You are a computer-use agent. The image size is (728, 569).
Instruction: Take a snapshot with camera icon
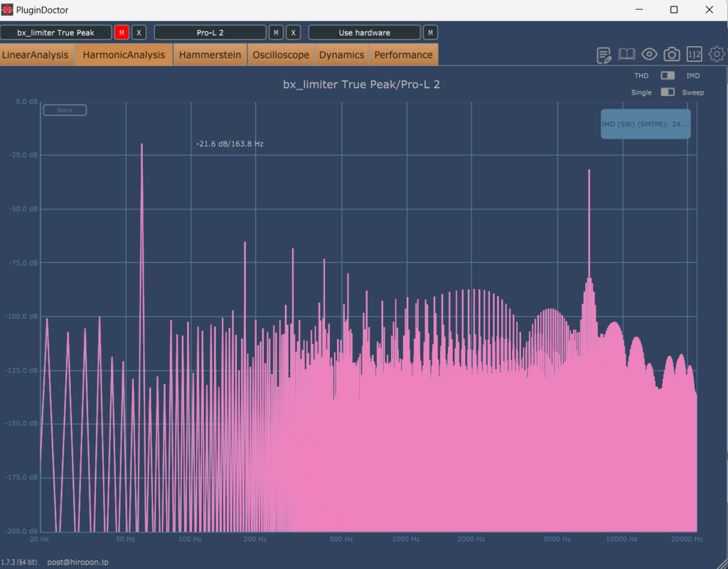click(x=671, y=54)
